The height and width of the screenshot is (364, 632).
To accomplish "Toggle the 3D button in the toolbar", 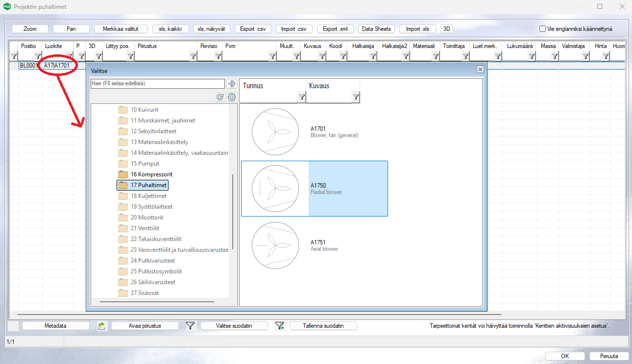I will (x=446, y=29).
